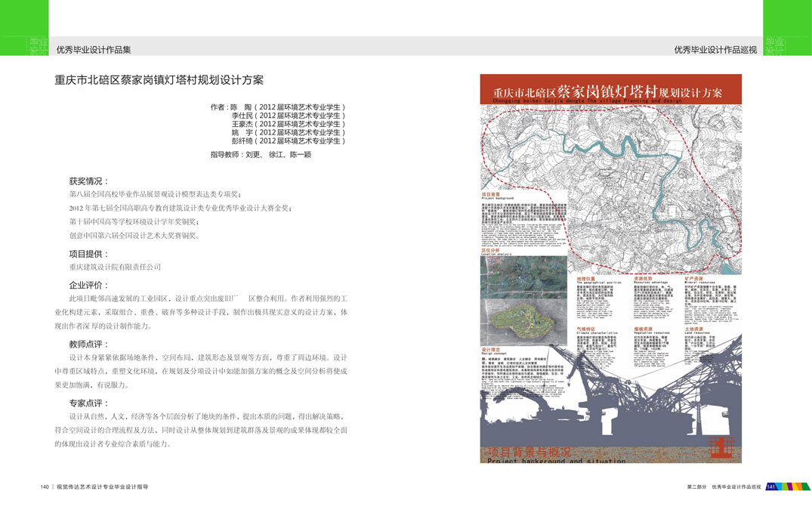The height and width of the screenshot is (519, 812).
Task: Click the line 第十届中国高等学校环境设计学年奖铜奖
Action: click(x=134, y=221)
